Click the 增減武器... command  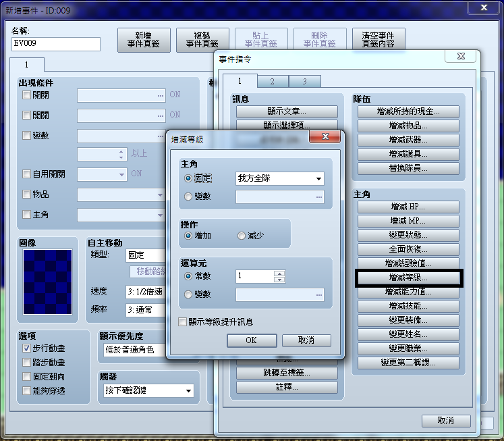pos(408,140)
